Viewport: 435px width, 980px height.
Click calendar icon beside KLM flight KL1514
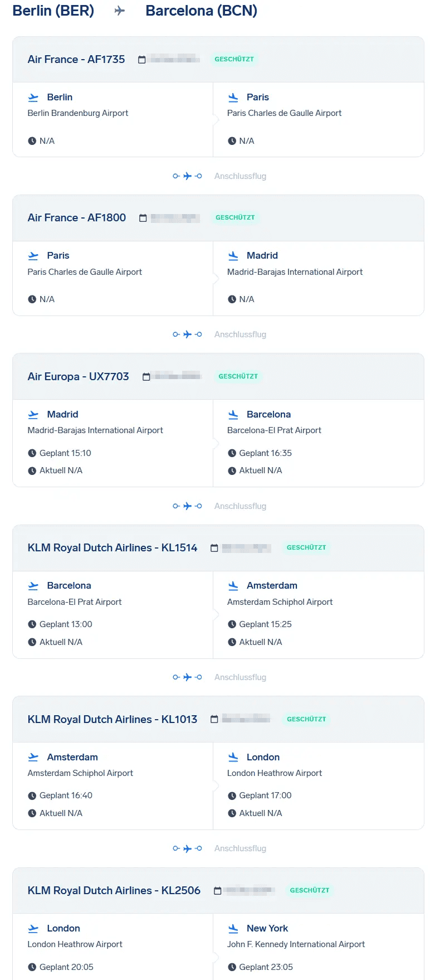coord(214,548)
